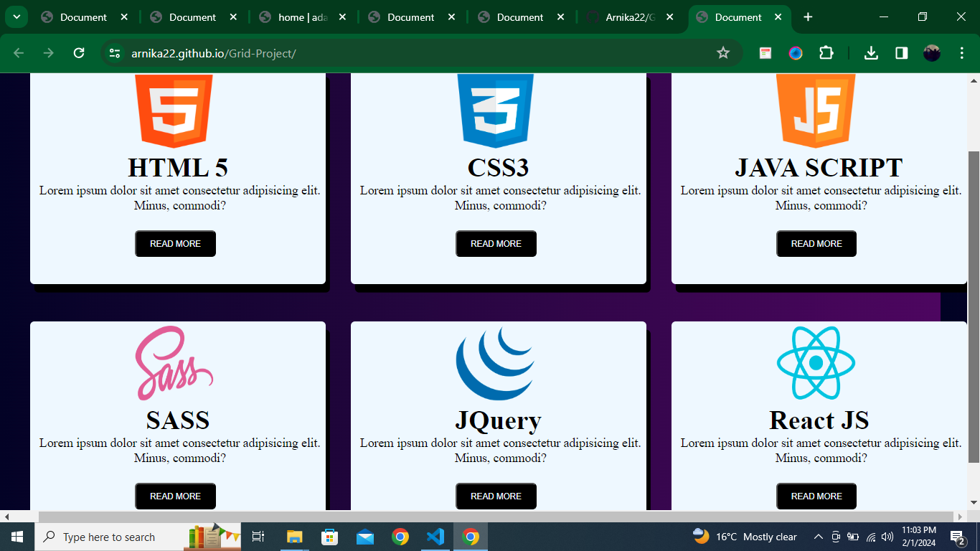
Task: Click the jQuery swirl logo
Action: [x=495, y=363]
